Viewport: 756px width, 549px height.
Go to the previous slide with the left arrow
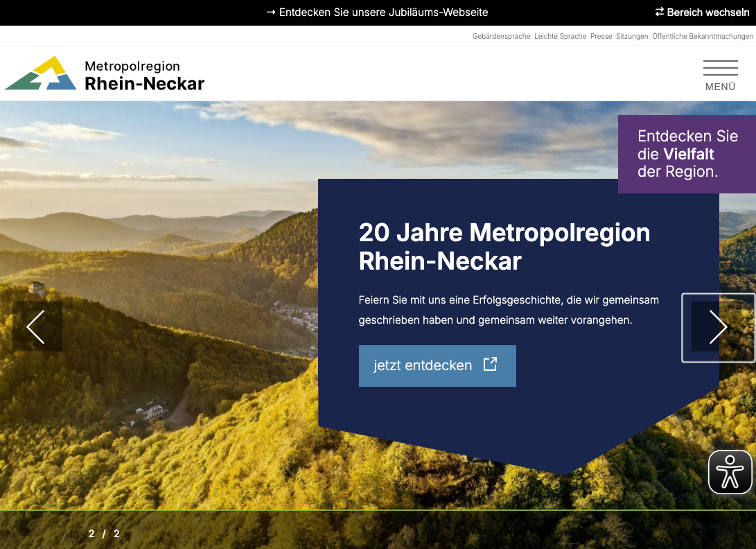pos(37,326)
